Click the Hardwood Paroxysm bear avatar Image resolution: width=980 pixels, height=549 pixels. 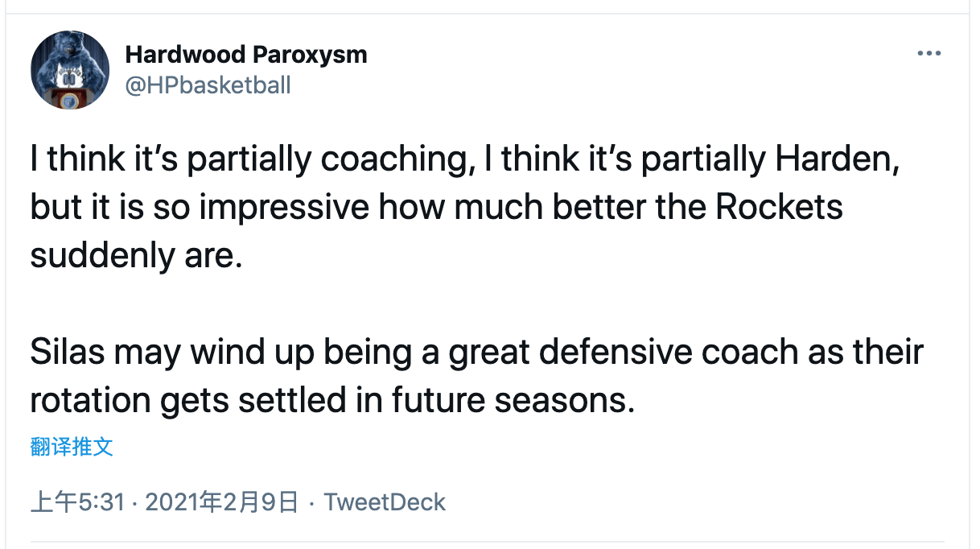point(70,70)
